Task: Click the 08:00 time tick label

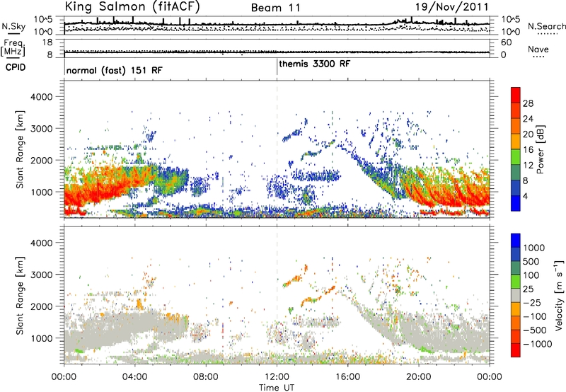Action: pos(206,377)
